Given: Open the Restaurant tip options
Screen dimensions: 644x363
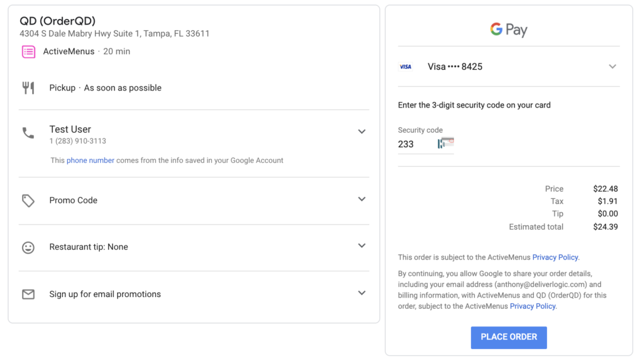Looking at the screenshot, I should [x=362, y=245].
